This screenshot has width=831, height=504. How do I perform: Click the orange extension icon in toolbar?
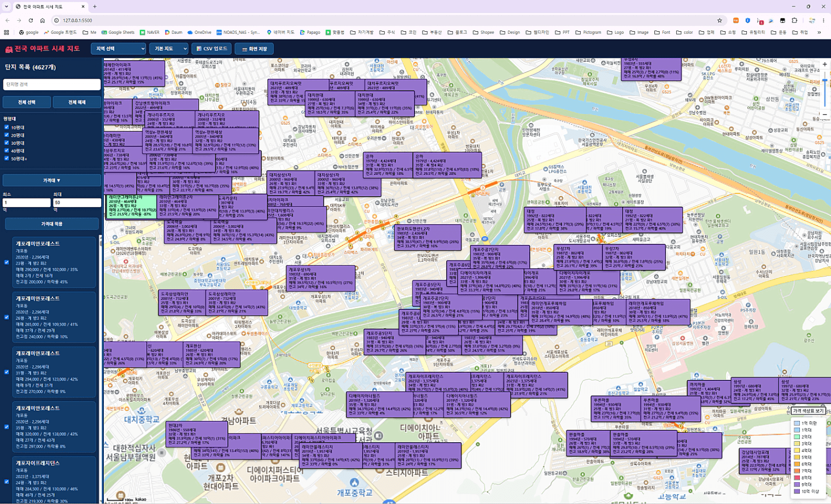(736, 20)
